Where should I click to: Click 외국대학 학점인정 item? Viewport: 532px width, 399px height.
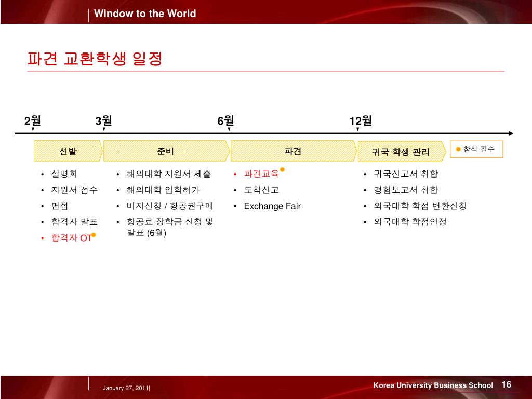pos(410,222)
